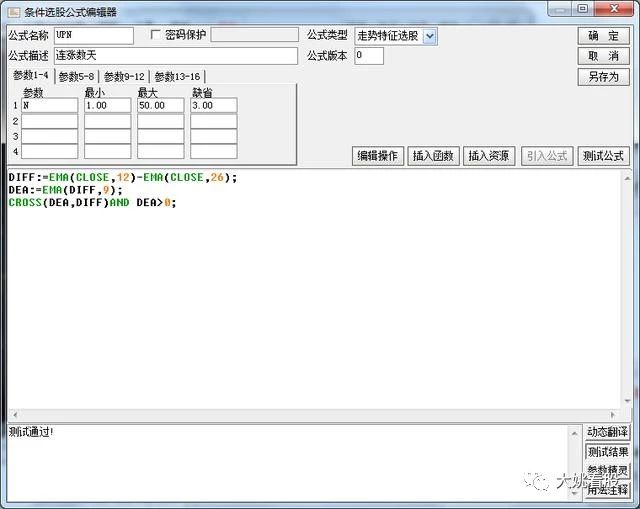Screen dimensions: 640x509
Task: Click the DEA:=EMA(DIFF,9) code line
Action: tap(65, 190)
